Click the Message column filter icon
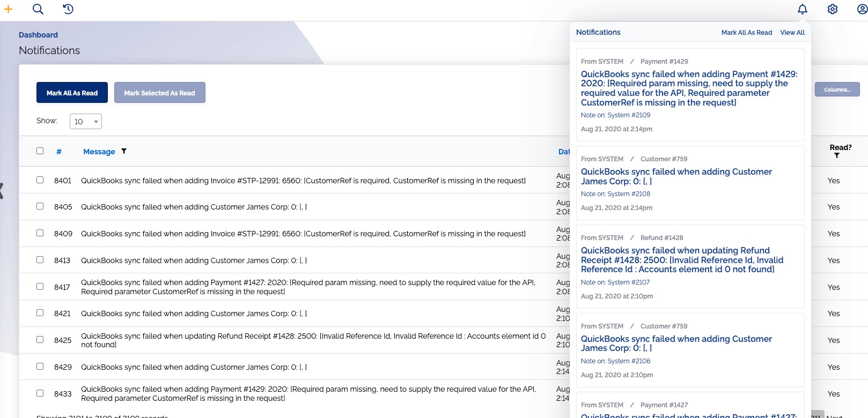This screenshot has height=418, width=868. point(124,151)
